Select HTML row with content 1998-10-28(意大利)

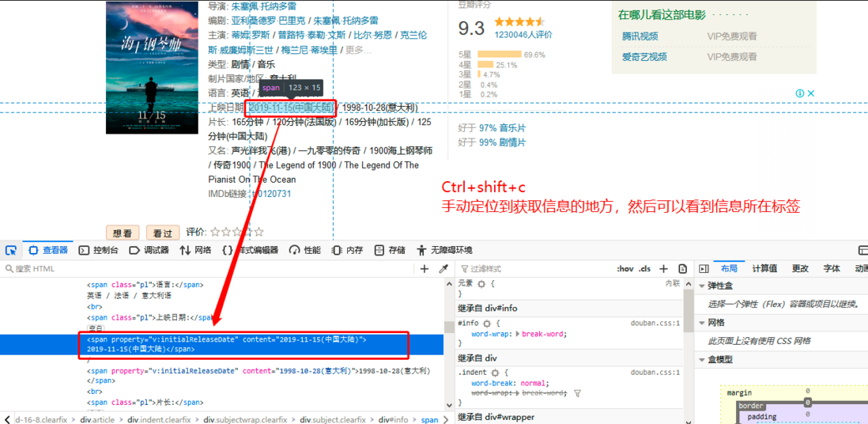click(259, 376)
